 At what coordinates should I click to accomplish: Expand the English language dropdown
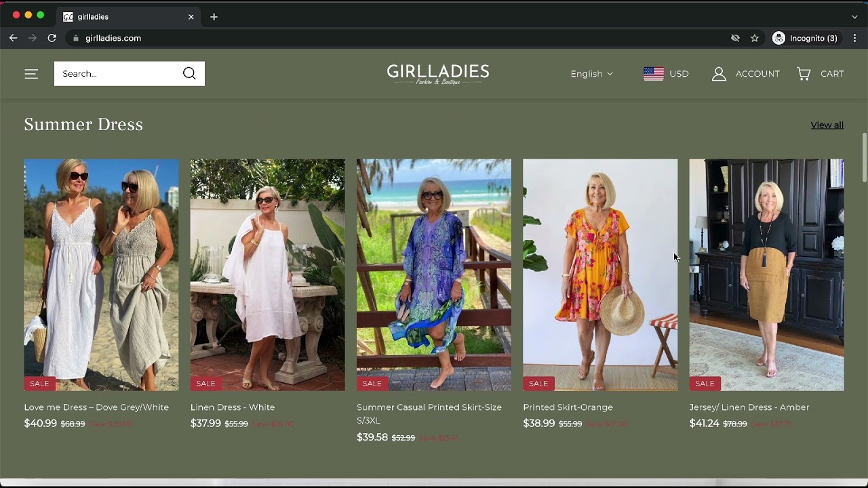pos(591,74)
